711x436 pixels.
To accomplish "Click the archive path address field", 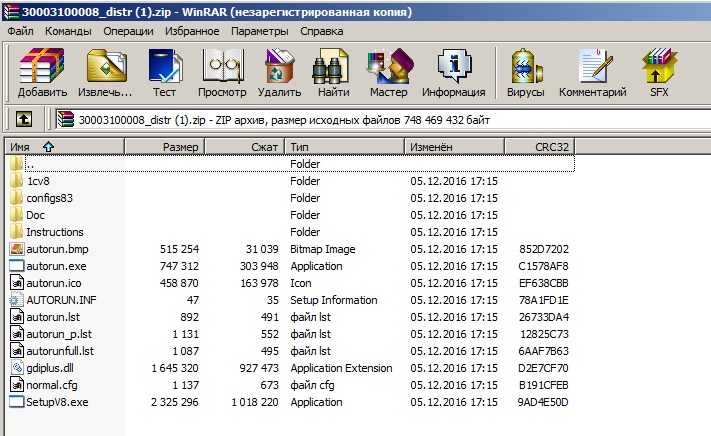I will pyautogui.click(x=383, y=120).
